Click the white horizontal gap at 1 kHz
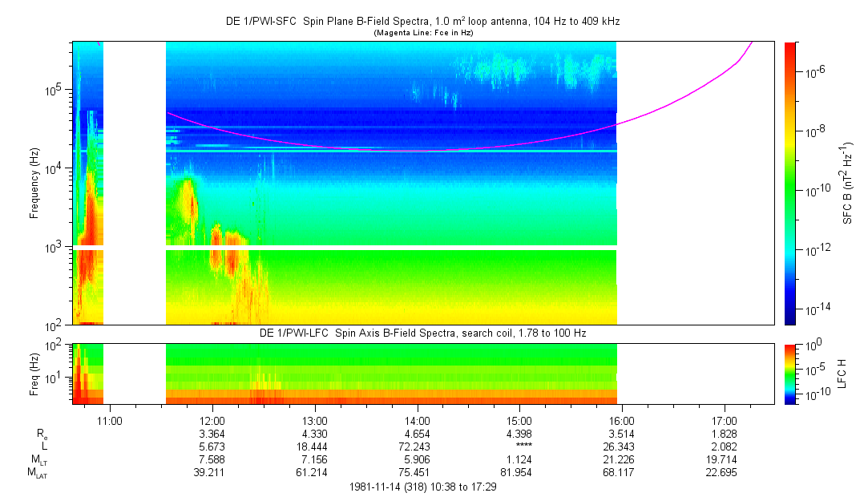Viewport: 868px width, 497px height. click(390, 248)
